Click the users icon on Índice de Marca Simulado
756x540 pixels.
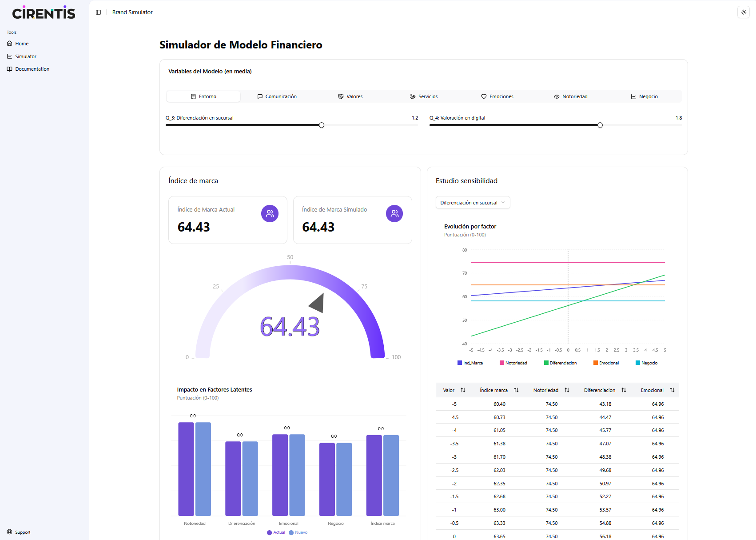pyautogui.click(x=394, y=213)
